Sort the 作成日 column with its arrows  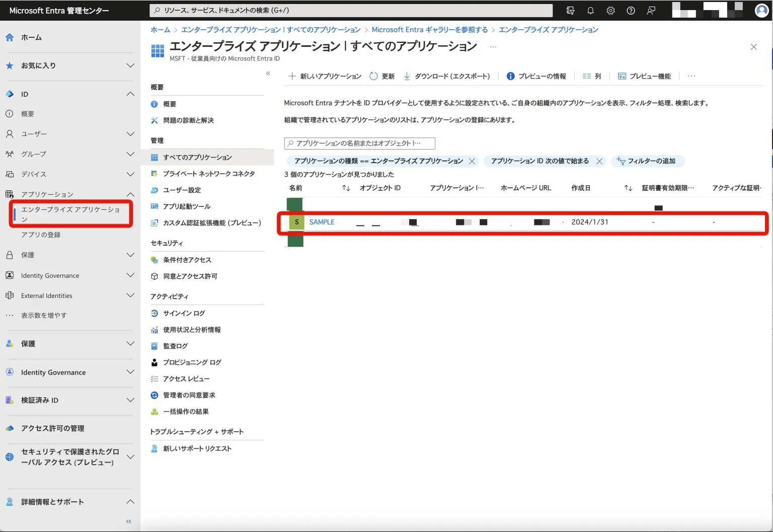click(x=628, y=188)
